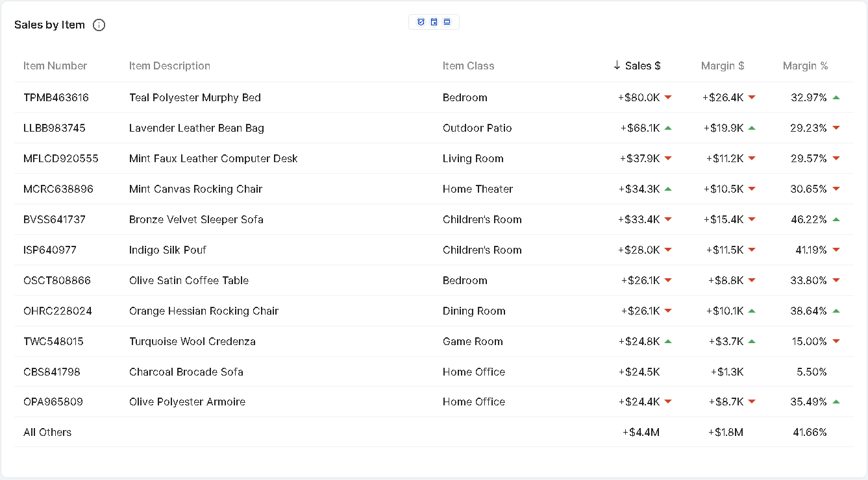868x480 pixels.
Task: Open item number TPMB463616
Action: click(x=56, y=97)
